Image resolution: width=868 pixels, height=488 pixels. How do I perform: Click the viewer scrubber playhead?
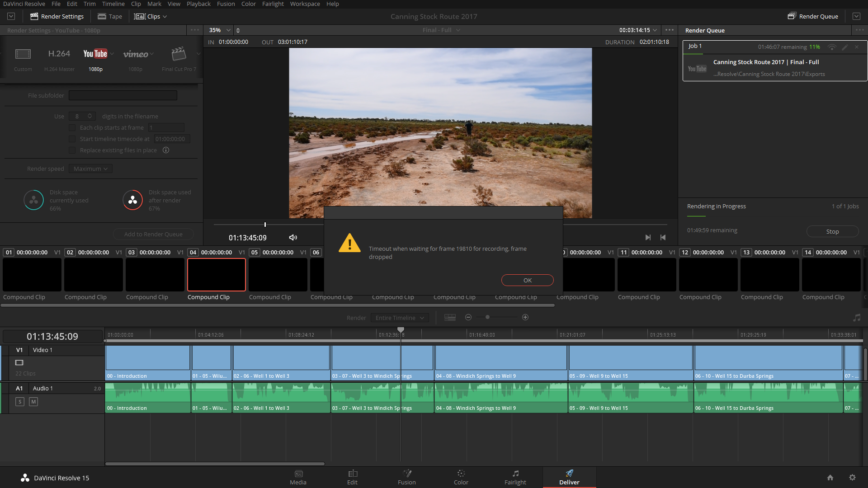(x=265, y=225)
